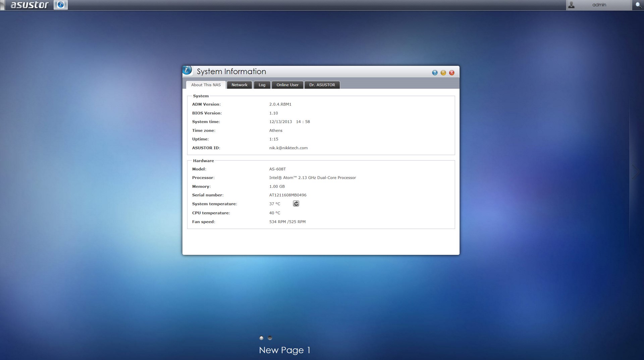
Task: Click the ASUSTOR ID nik.k@nikktech.com
Action: pyautogui.click(x=288, y=148)
